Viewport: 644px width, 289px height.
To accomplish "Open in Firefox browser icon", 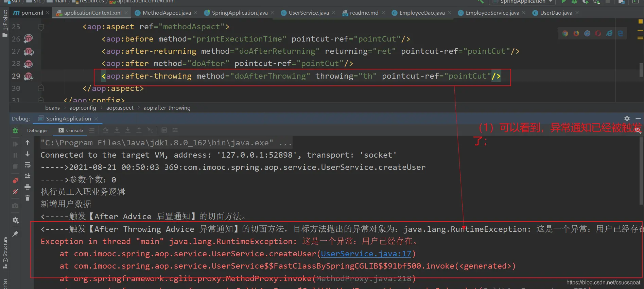I will 576,33.
